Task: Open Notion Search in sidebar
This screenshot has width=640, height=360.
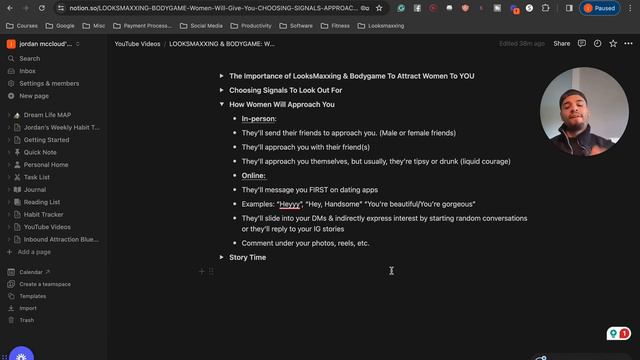Action: tap(29, 58)
